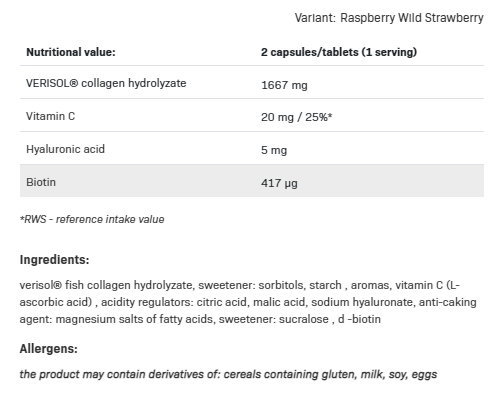Click the sucralose ingredient text
The height and width of the screenshot is (393, 500).
(x=304, y=319)
